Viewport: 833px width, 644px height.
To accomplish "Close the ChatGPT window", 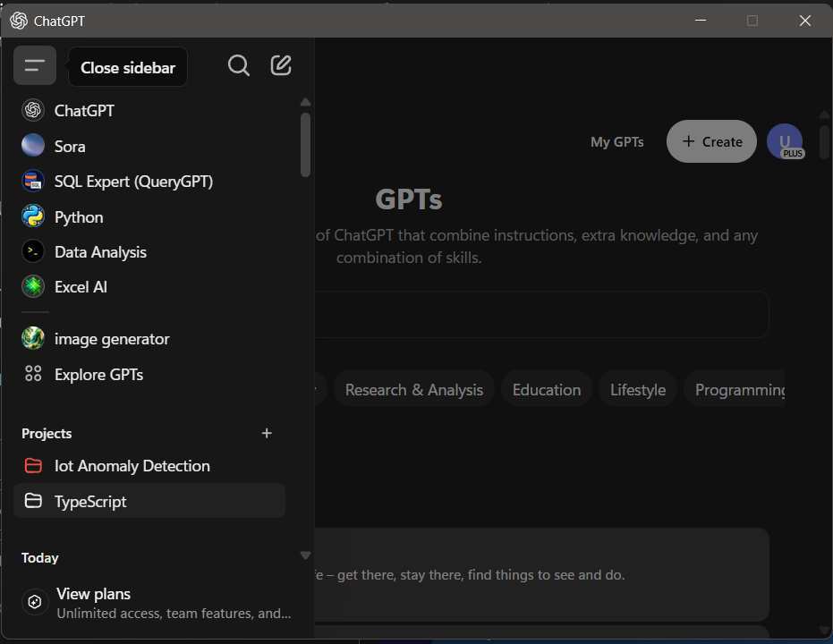I will point(805,21).
